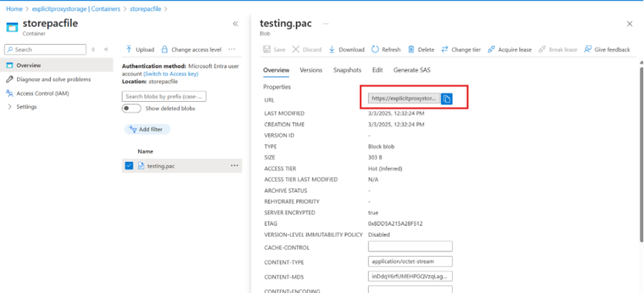
Task: Switch to the Versions tab
Action: click(311, 70)
